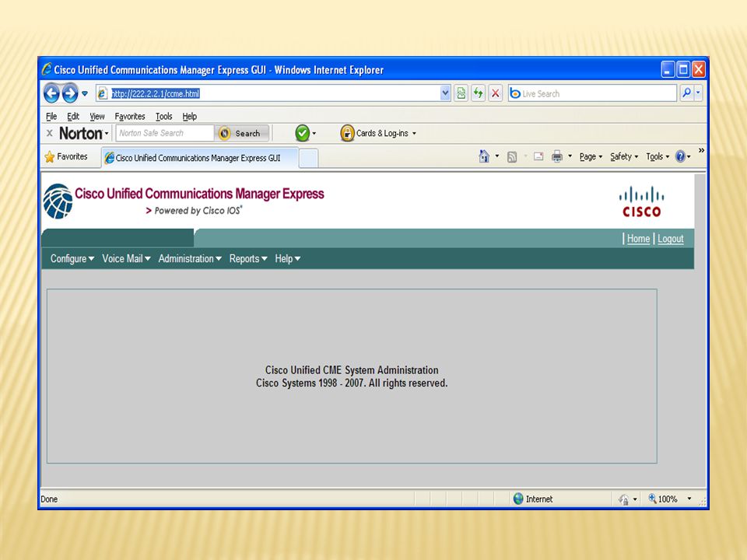Viewport: 747px width, 560px height.
Task: Minimize the Internet Explorer window
Action: pos(668,69)
